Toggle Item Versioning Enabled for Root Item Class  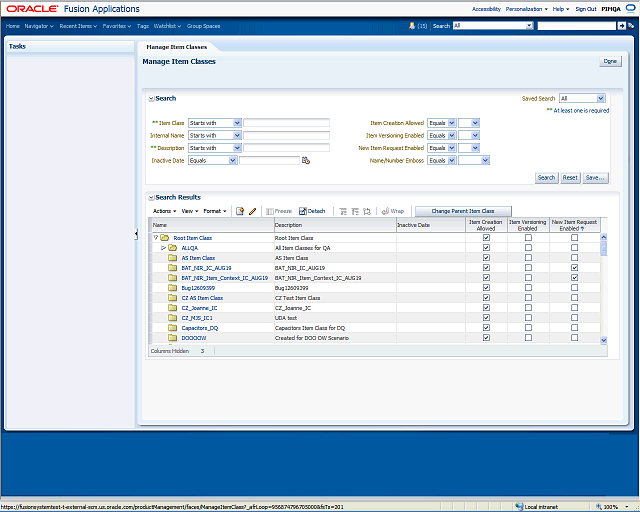point(528,238)
